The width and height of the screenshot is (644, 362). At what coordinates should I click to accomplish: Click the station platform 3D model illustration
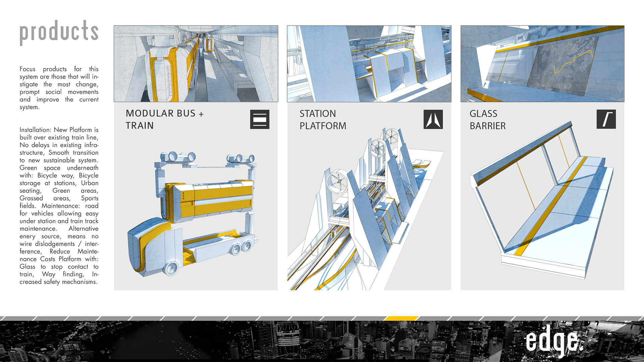(366, 209)
